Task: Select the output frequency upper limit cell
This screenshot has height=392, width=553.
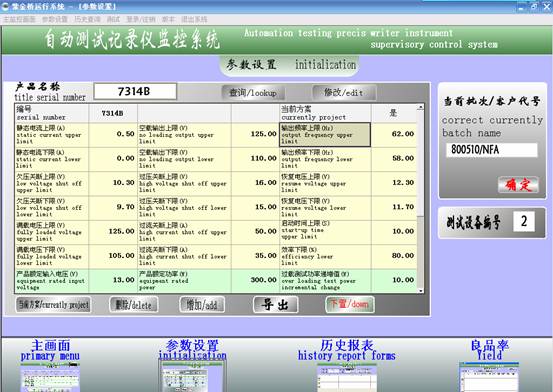Action: [x=325, y=134]
